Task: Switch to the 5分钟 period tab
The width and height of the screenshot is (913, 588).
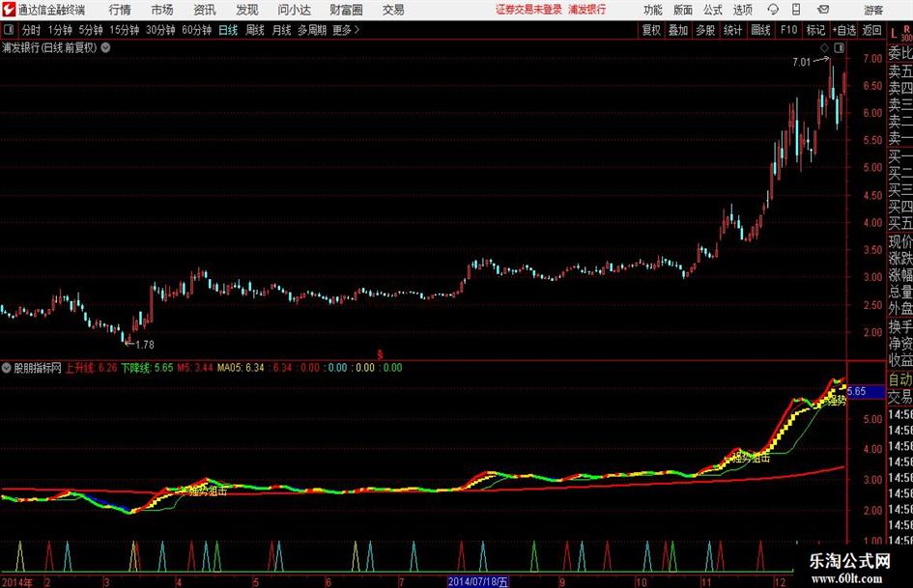Action: [x=91, y=30]
